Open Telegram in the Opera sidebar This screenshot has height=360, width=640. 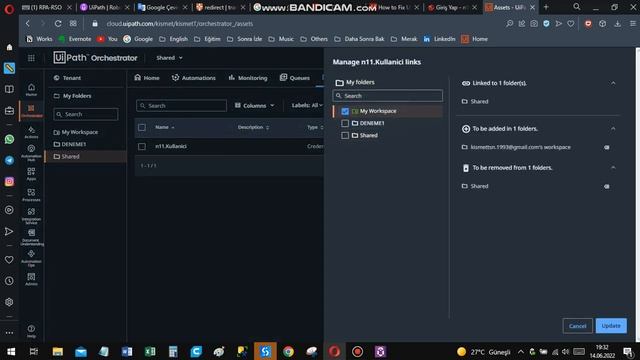point(9,160)
